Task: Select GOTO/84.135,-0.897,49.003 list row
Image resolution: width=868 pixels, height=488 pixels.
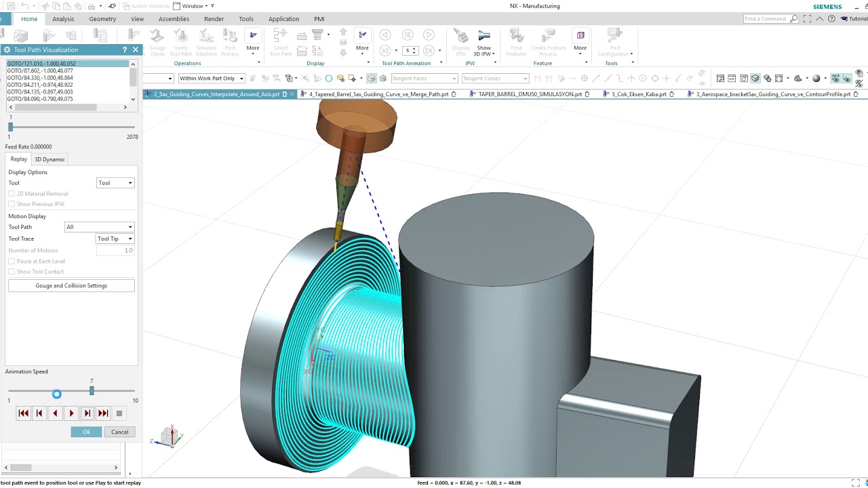Action: [x=67, y=91]
